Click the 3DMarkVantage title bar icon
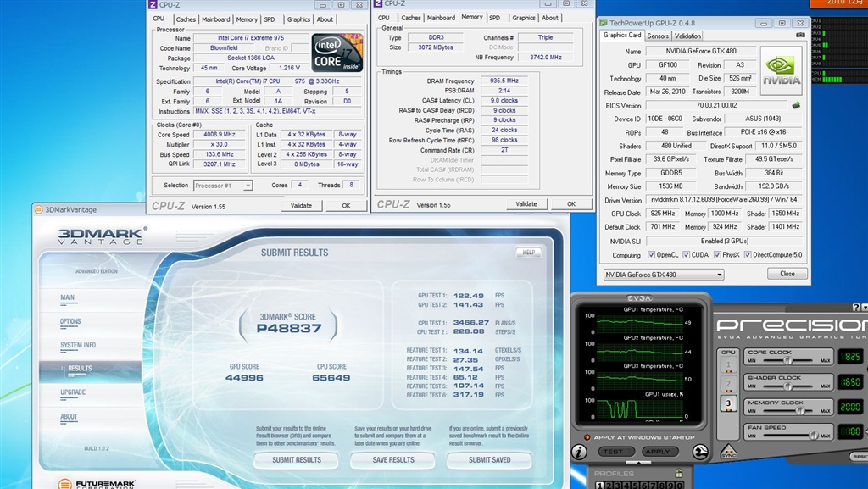 click(x=39, y=209)
